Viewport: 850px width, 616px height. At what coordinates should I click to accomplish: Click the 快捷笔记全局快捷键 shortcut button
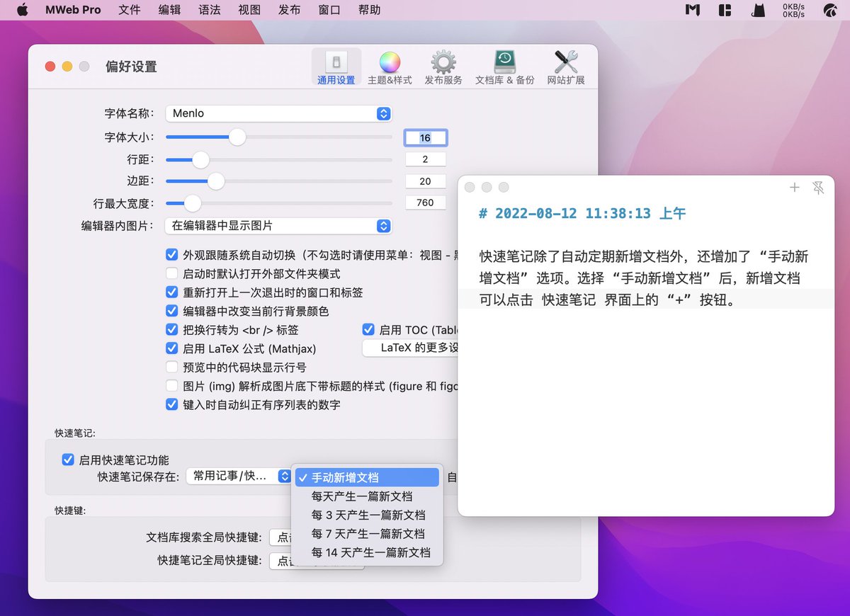point(281,561)
